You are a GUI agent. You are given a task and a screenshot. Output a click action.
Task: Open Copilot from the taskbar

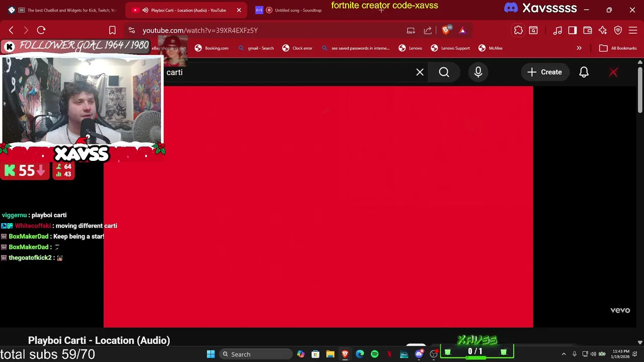[301, 354]
